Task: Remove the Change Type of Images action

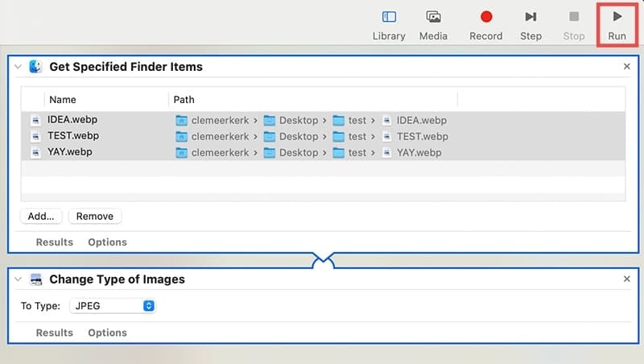Action: point(627,279)
